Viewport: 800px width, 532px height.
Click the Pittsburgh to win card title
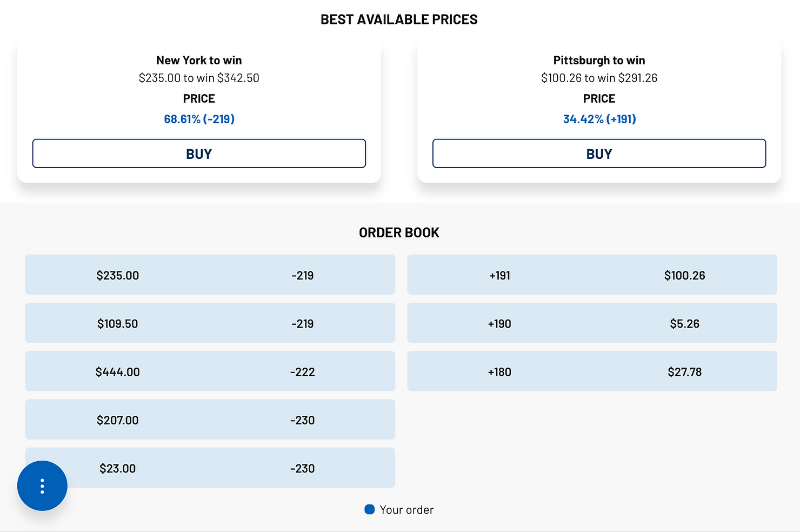coord(599,60)
